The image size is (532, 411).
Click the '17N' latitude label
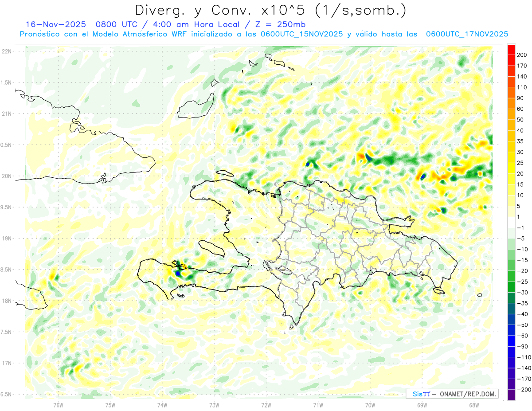[x=6, y=363]
